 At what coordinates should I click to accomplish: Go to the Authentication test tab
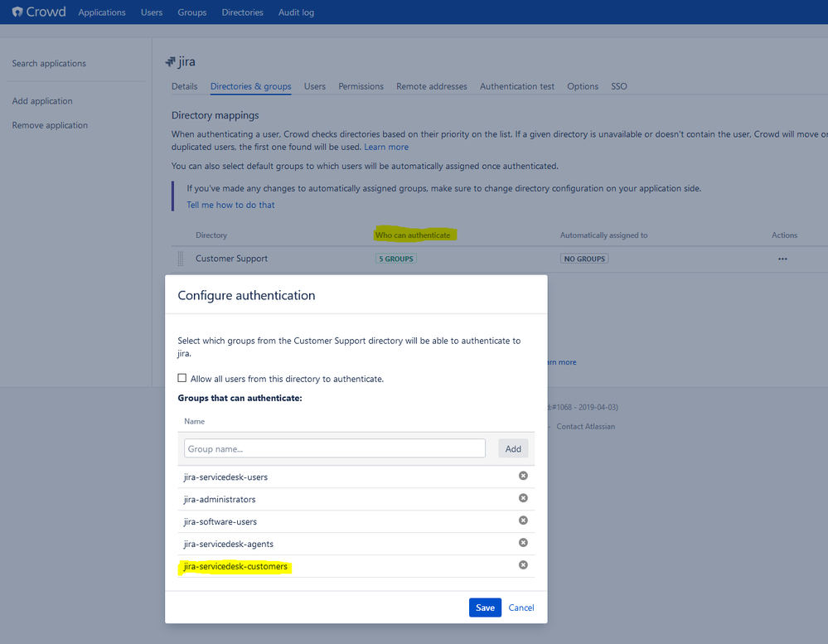click(517, 86)
